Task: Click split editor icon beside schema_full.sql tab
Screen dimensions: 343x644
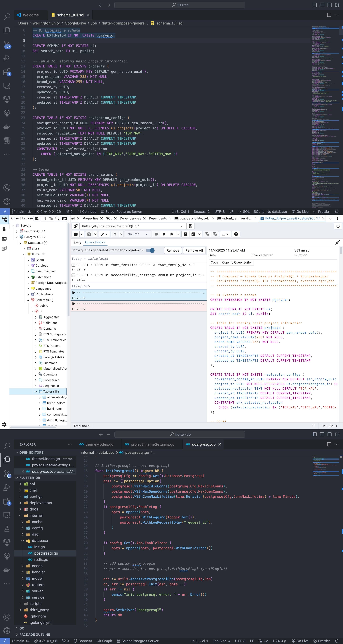Action: click(329, 15)
